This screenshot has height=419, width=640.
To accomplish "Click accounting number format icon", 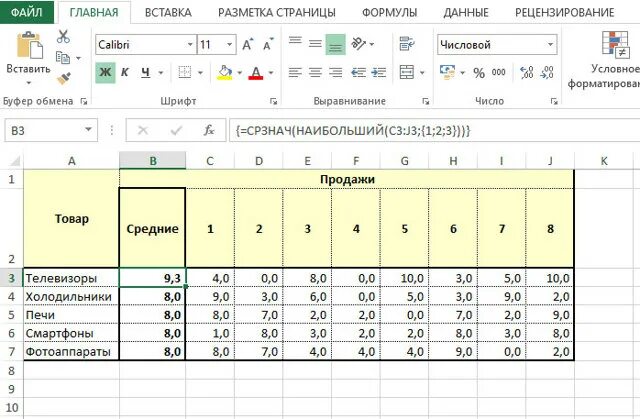I will point(448,72).
